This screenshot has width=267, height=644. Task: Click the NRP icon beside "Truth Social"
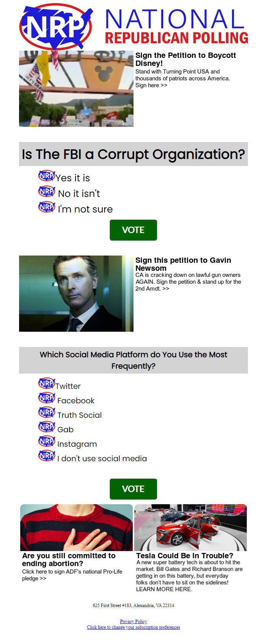pyautogui.click(x=46, y=412)
